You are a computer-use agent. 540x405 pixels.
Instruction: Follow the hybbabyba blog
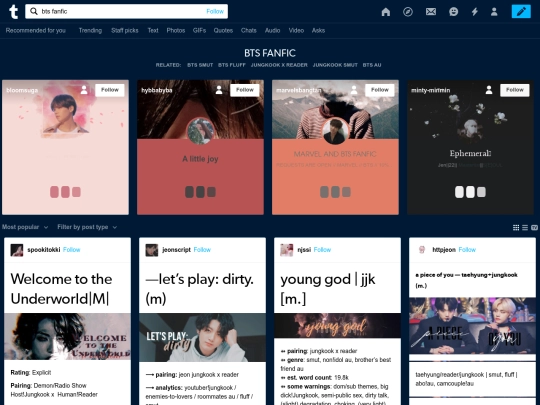click(x=245, y=90)
